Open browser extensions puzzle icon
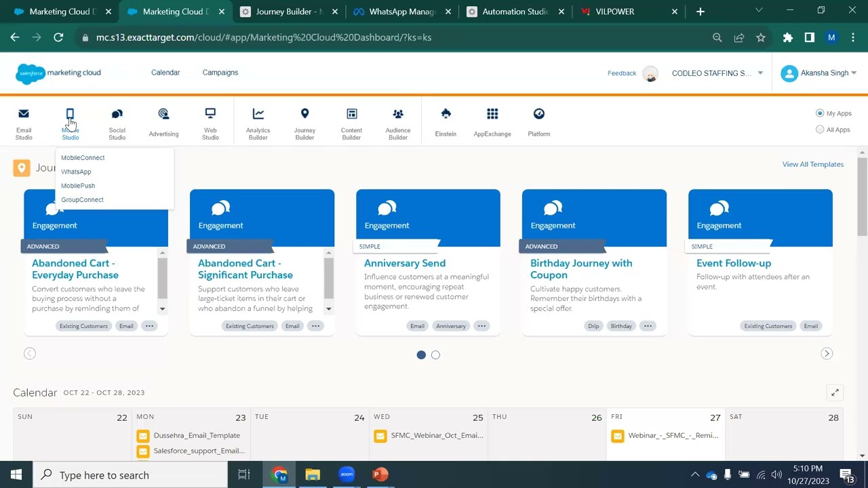Viewport: 868px width, 488px height. click(788, 38)
